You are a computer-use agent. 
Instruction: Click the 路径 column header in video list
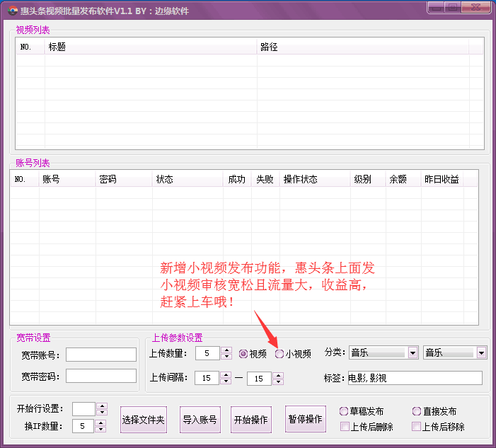pos(363,47)
